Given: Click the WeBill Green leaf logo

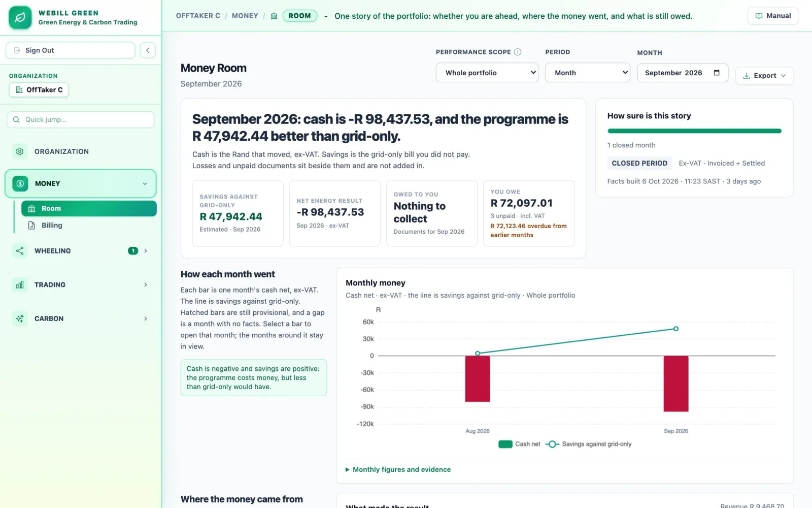Looking at the screenshot, I should [x=20, y=18].
